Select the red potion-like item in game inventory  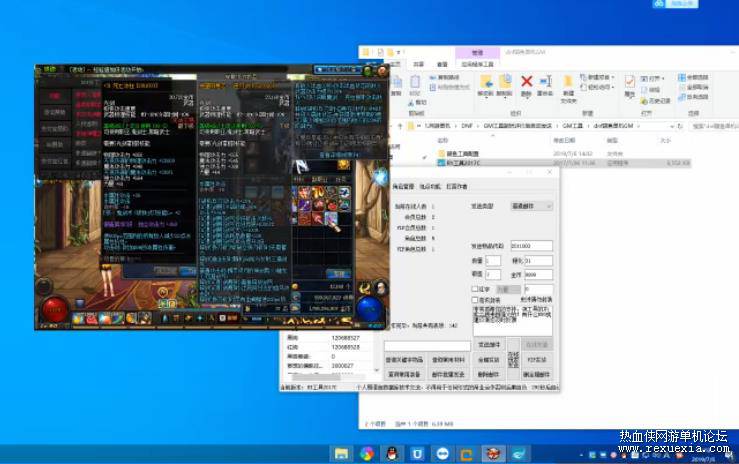pyautogui.click(x=331, y=205)
